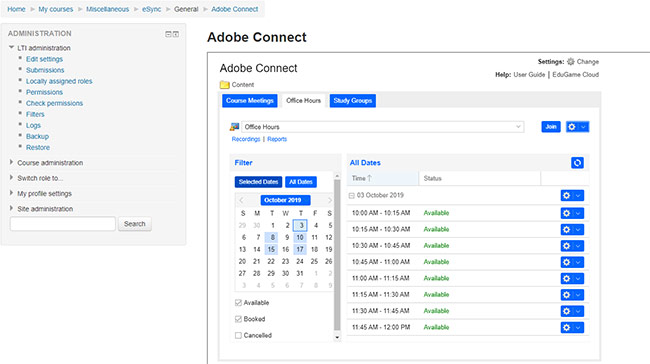Select October 8 in the calendar
This screenshot has height=364, width=650.
tap(272, 238)
